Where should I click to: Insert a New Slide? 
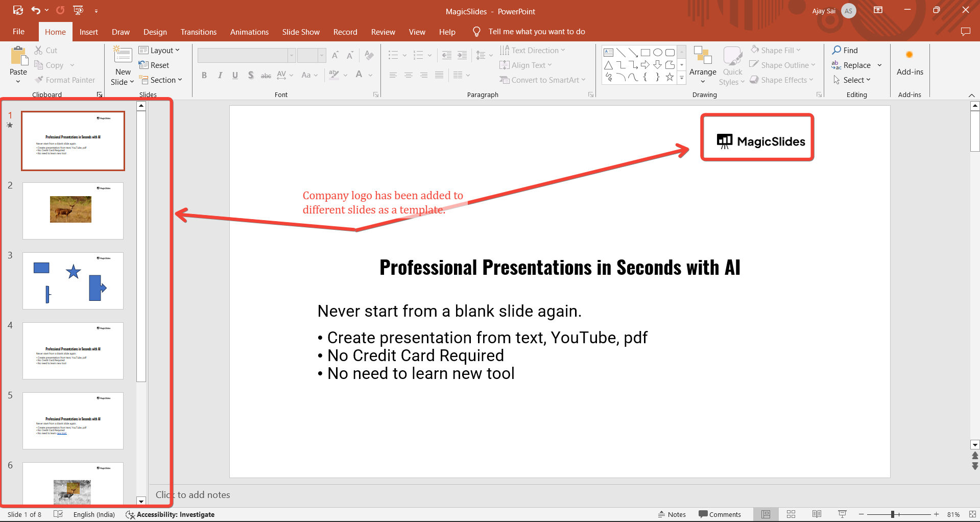pyautogui.click(x=123, y=55)
